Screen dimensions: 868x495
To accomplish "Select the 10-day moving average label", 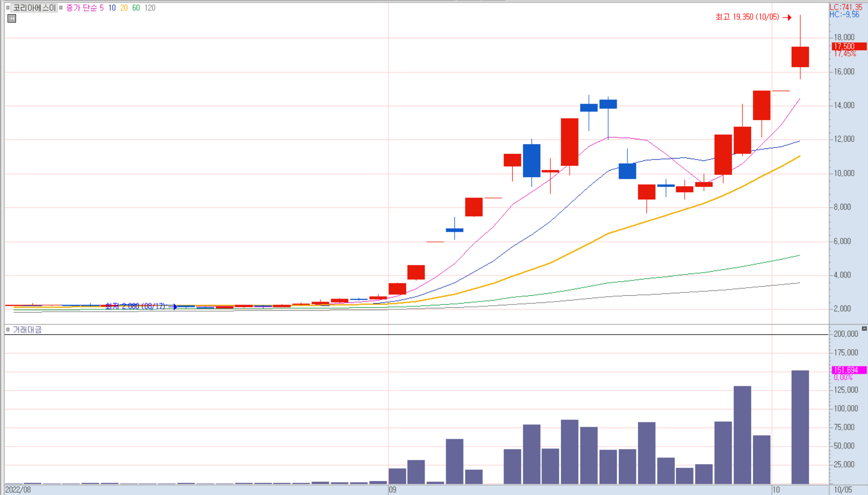I will coord(112,8).
